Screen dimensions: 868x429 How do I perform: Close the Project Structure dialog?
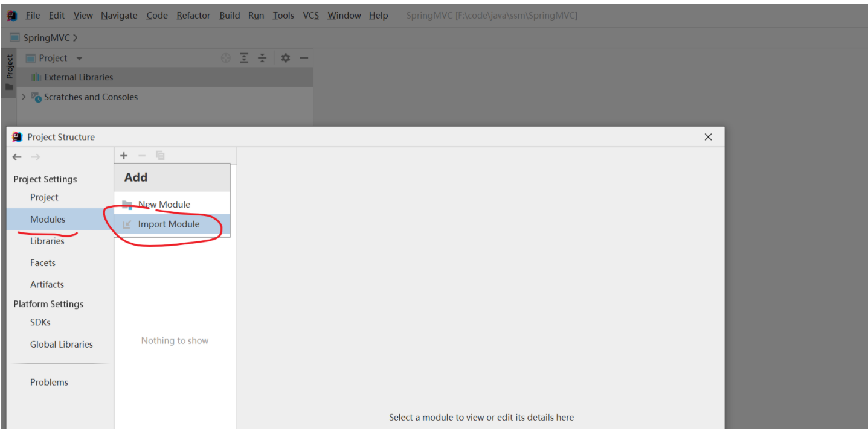[x=709, y=137]
